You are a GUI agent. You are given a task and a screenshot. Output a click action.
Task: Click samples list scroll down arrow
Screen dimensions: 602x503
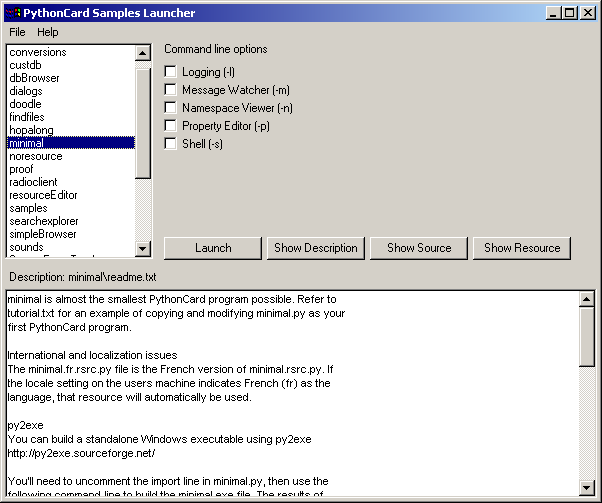pos(143,249)
